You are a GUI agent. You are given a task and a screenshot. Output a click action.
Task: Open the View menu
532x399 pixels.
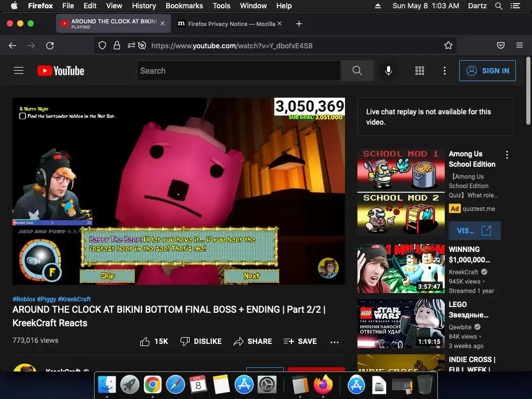[114, 6]
